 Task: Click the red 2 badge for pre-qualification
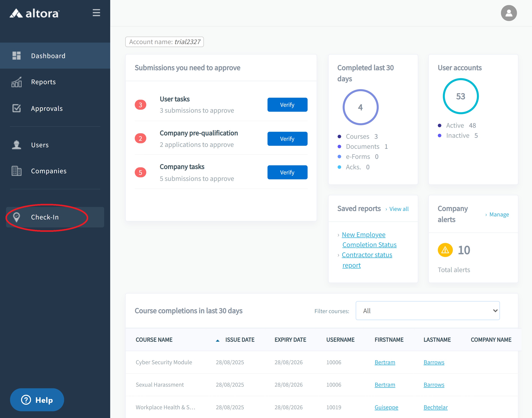click(140, 139)
